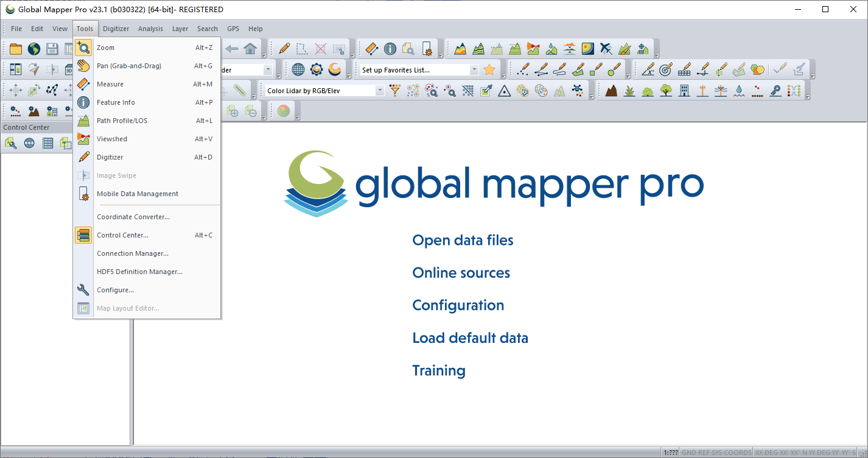Select create circle feature pencil icon
868x458 pixels.
pos(615,69)
